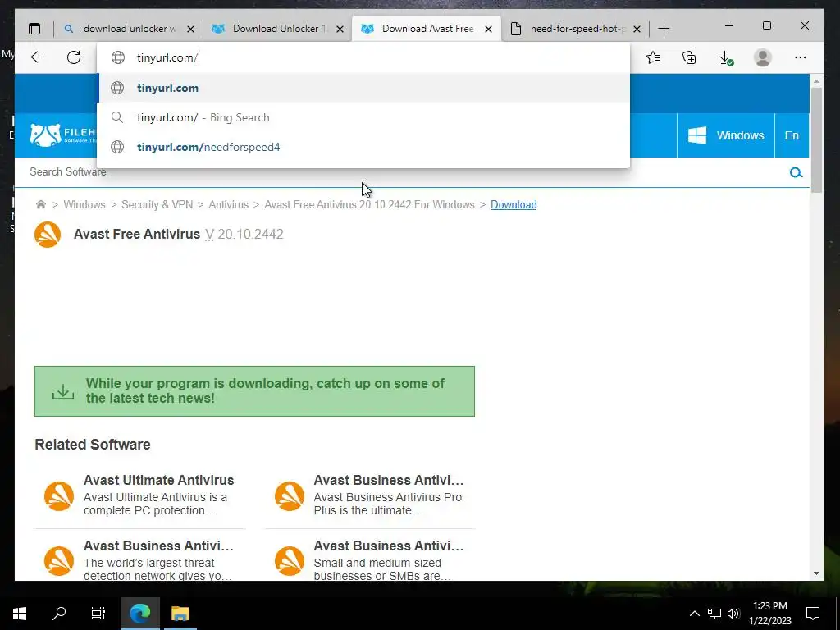Open Task View on the taskbar
Image resolution: width=840 pixels, height=630 pixels.
[x=98, y=614]
